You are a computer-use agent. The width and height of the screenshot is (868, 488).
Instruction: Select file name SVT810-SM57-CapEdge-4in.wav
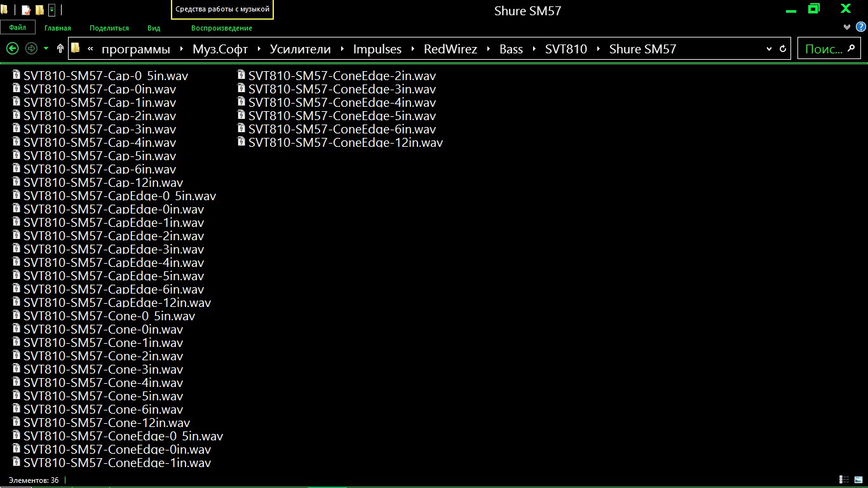tap(114, 262)
